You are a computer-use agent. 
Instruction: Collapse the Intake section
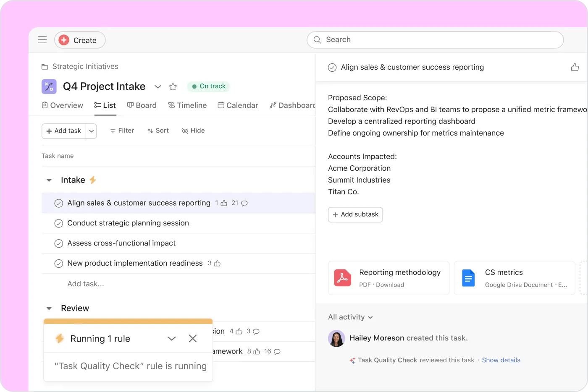click(x=49, y=180)
